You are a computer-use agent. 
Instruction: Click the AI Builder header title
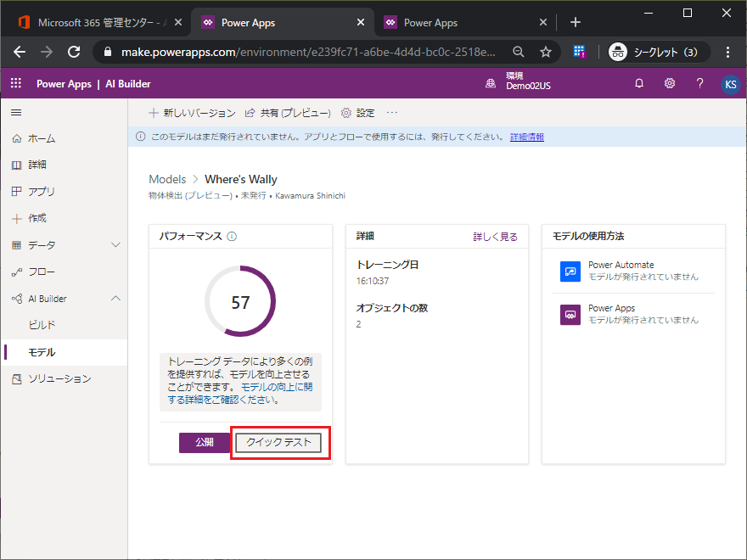pyautogui.click(x=128, y=84)
